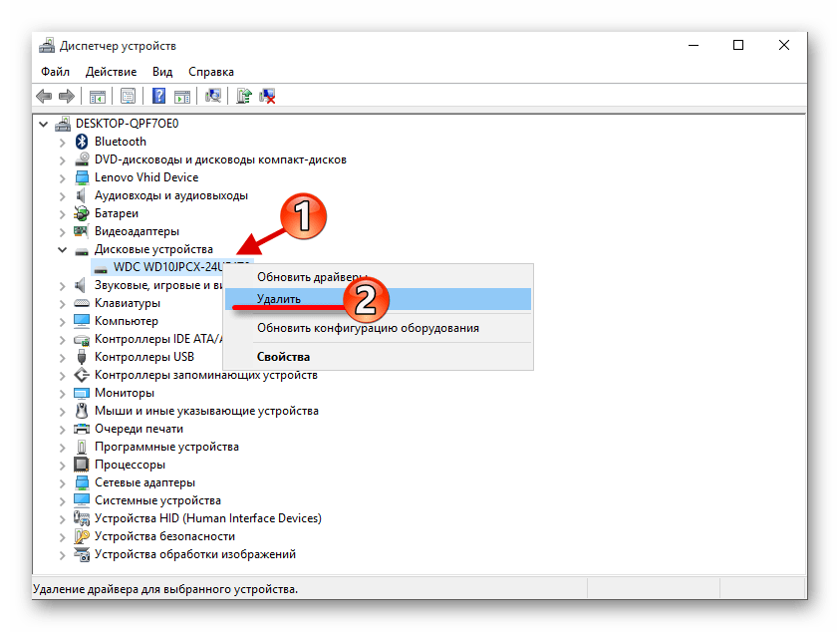Open the Файл menu

[x=55, y=72]
